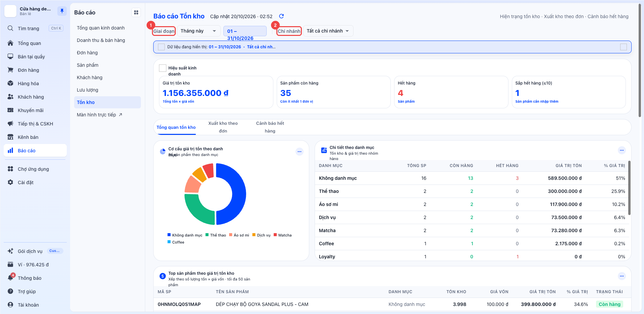Image resolution: width=644 pixels, height=314 pixels.
Task: Click the refresh report icon
Action: (x=281, y=16)
